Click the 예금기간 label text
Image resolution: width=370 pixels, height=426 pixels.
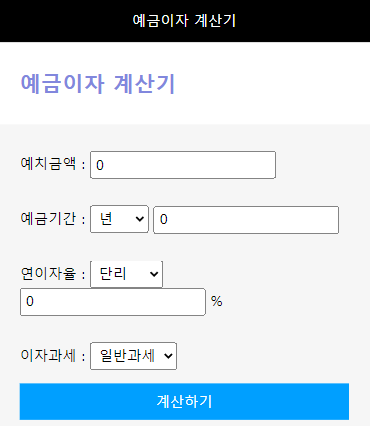click(48, 219)
